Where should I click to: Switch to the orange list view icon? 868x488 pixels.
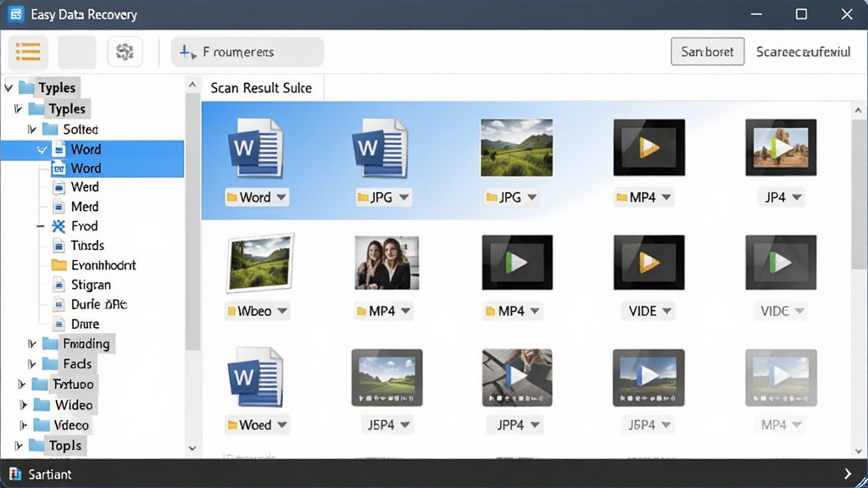[x=28, y=52]
